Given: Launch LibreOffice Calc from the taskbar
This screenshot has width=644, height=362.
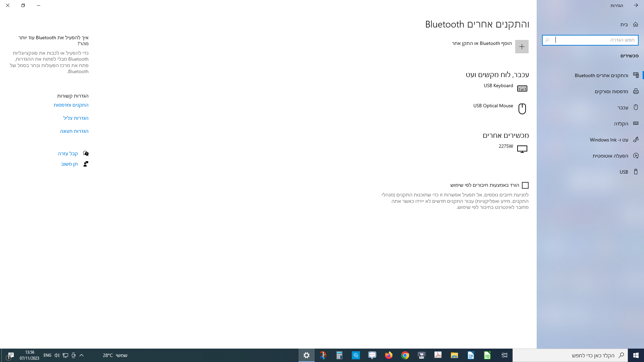Looking at the screenshot, I should 487,355.
